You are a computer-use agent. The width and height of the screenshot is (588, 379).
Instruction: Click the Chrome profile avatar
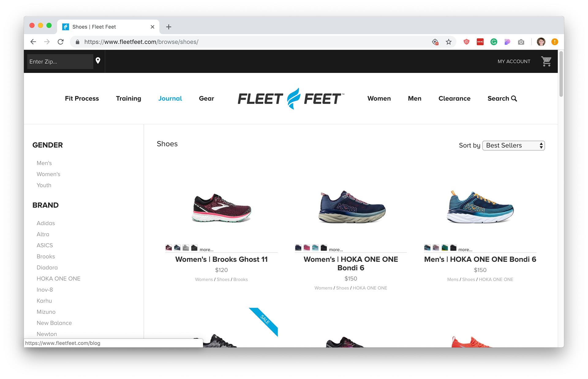541,42
